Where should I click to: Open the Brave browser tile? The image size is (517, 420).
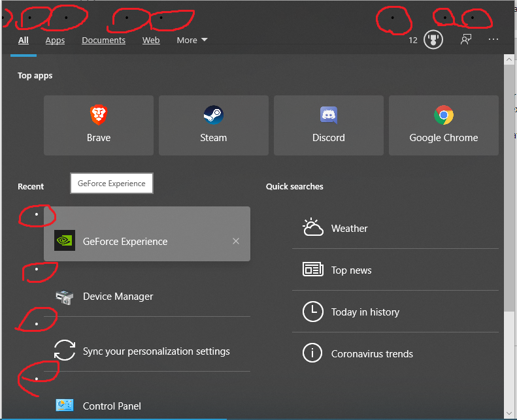pyautogui.click(x=99, y=125)
